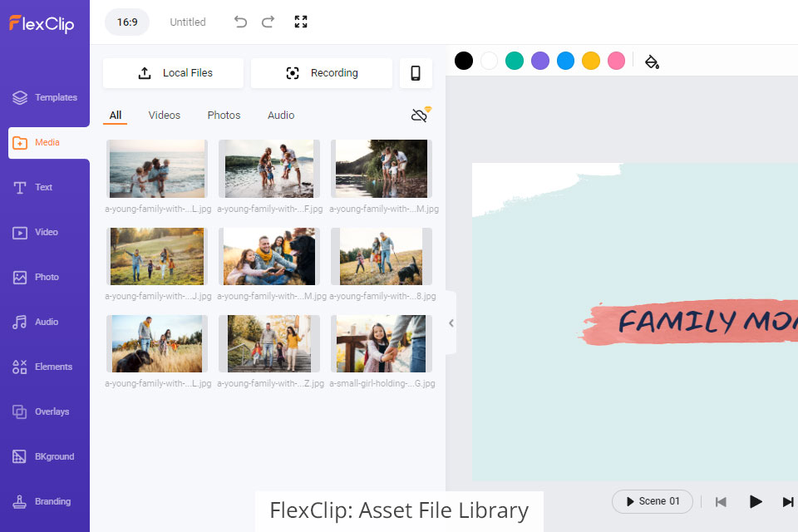Viewport: 798px width, 532px height.
Task: Open the Audio sidebar section
Action: click(36, 322)
